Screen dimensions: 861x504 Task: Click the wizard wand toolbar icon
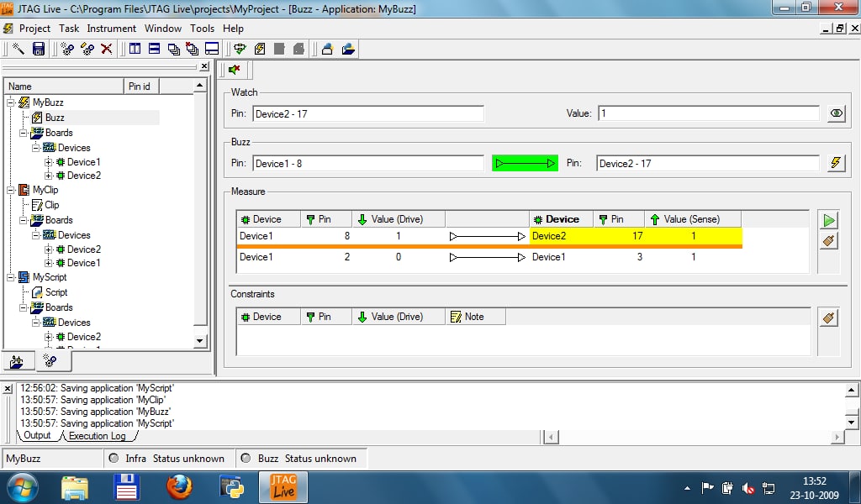18,49
